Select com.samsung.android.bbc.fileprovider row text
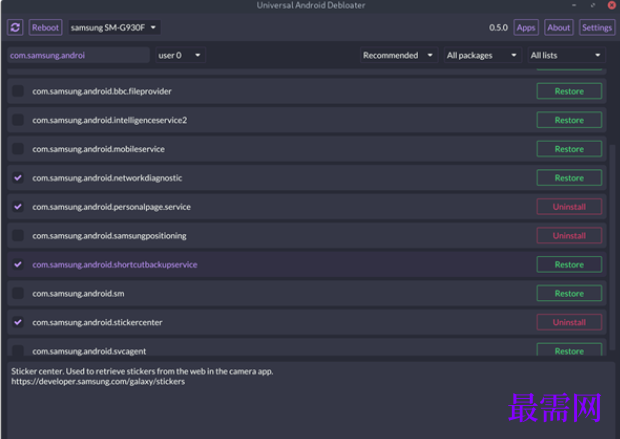Viewport: 620px width, 439px height. [102, 91]
